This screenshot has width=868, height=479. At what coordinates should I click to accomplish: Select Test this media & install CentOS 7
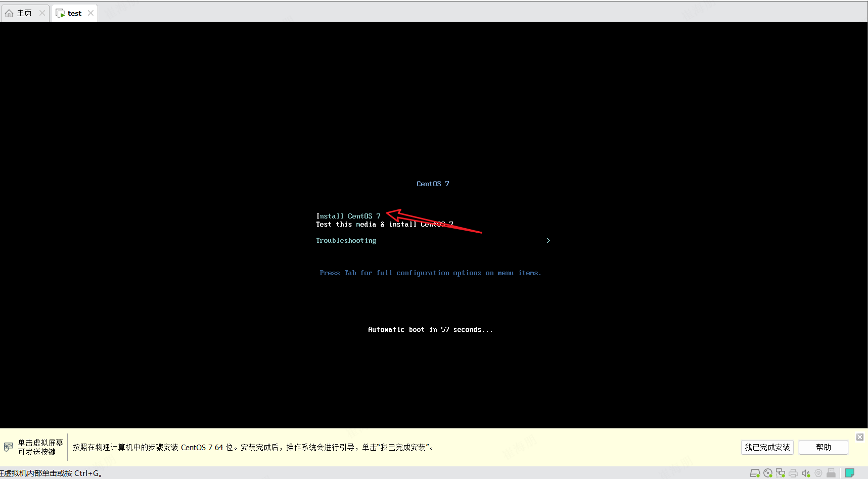385,224
